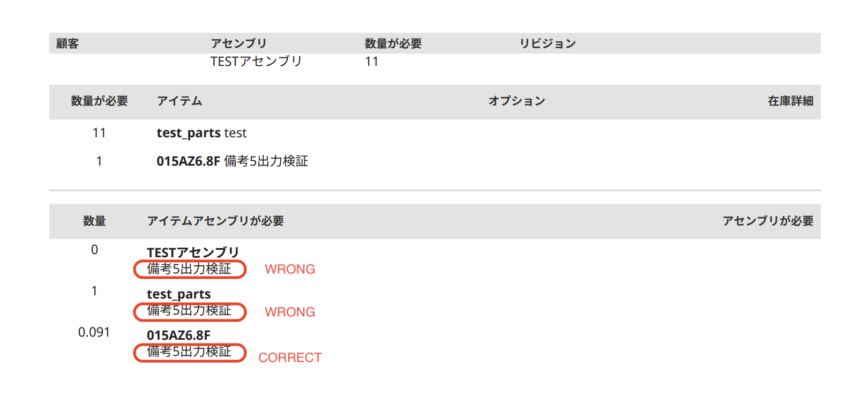Click the bold 015AZ6.8F entry in lower table
Image resolution: width=868 pixels, height=403 pixels.
click(178, 335)
